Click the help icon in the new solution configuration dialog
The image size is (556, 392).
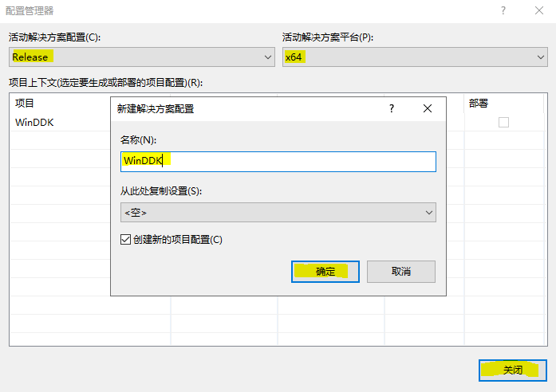click(x=392, y=108)
